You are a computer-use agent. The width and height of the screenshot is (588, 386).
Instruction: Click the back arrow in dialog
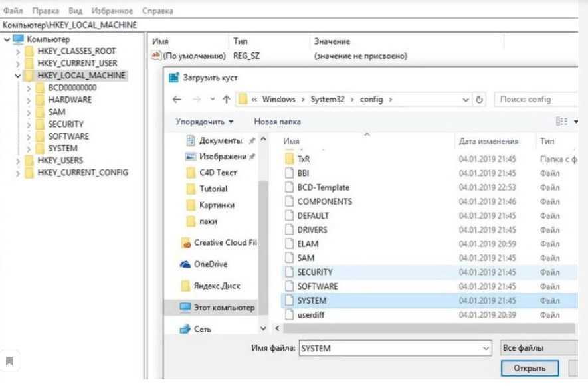[177, 100]
